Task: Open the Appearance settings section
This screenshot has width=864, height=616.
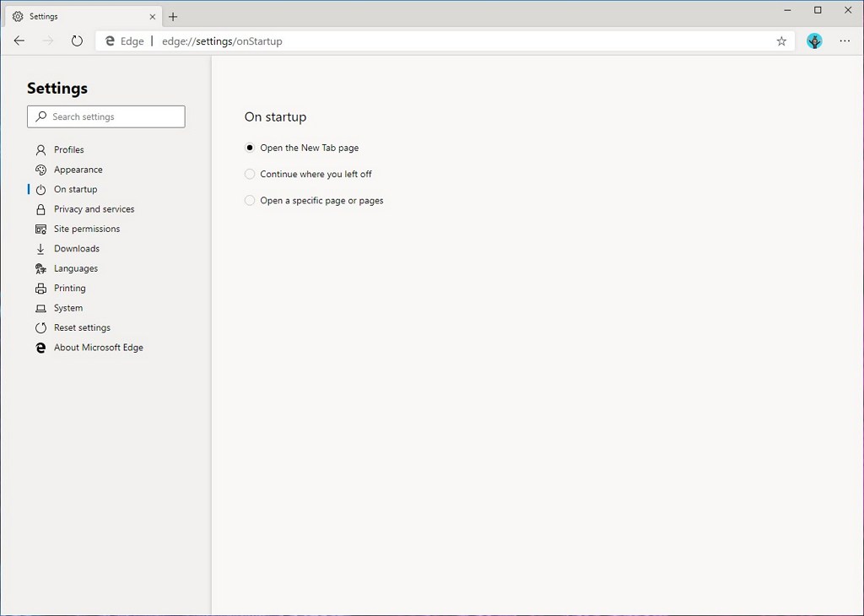Action: tap(78, 170)
